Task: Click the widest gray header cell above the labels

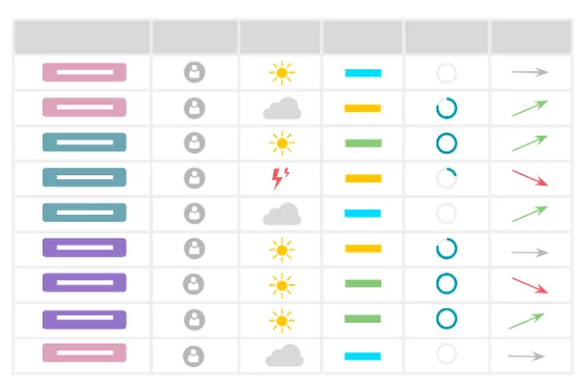Action: pos(82,37)
